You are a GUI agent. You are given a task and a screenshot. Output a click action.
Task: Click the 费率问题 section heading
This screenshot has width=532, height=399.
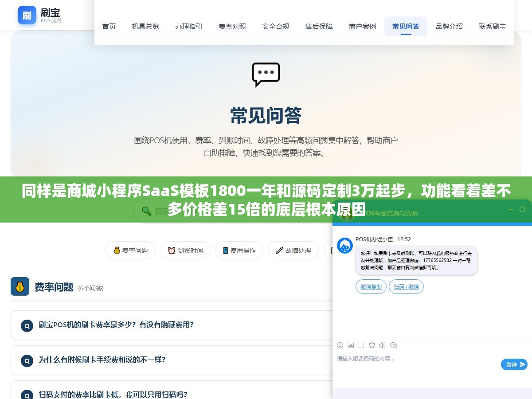pos(54,287)
